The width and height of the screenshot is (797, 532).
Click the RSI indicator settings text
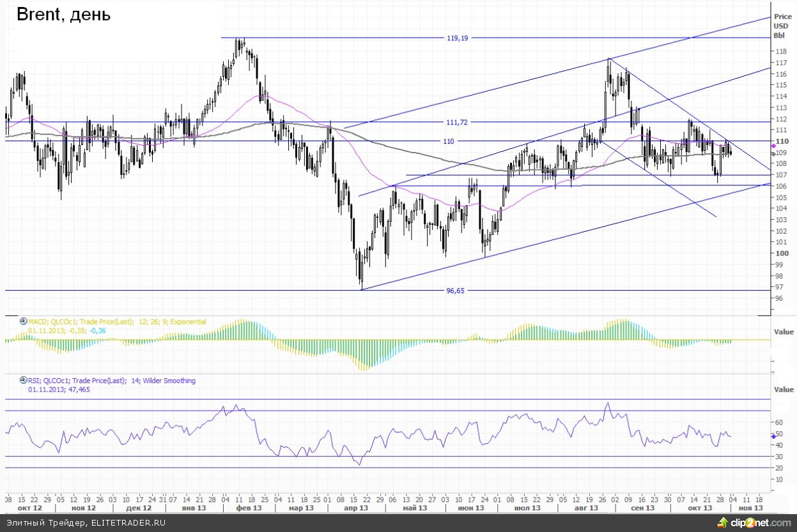pyautogui.click(x=112, y=381)
